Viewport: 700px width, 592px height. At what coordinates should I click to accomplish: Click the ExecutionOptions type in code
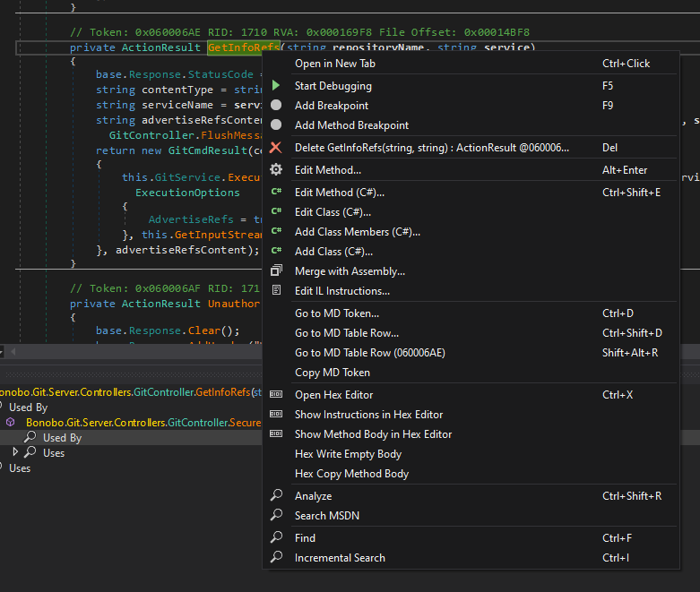[187, 193]
